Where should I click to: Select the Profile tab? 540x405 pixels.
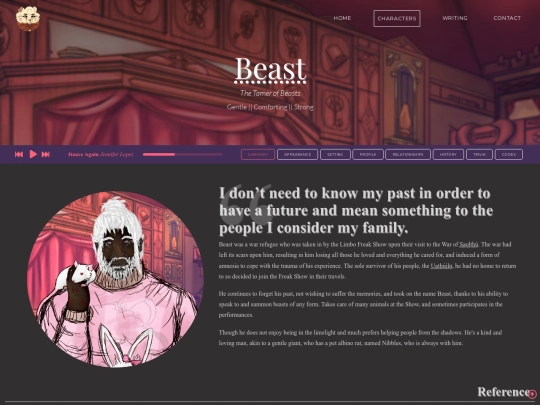click(368, 154)
